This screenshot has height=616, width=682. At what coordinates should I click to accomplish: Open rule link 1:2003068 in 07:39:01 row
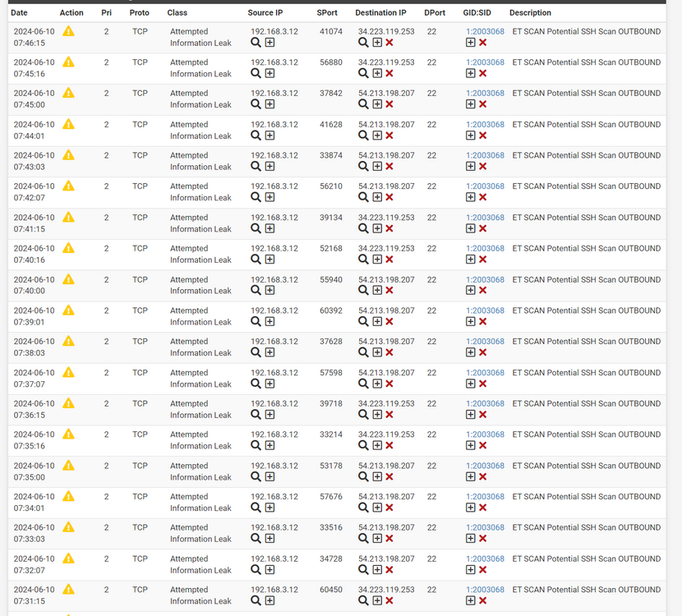pyautogui.click(x=485, y=310)
